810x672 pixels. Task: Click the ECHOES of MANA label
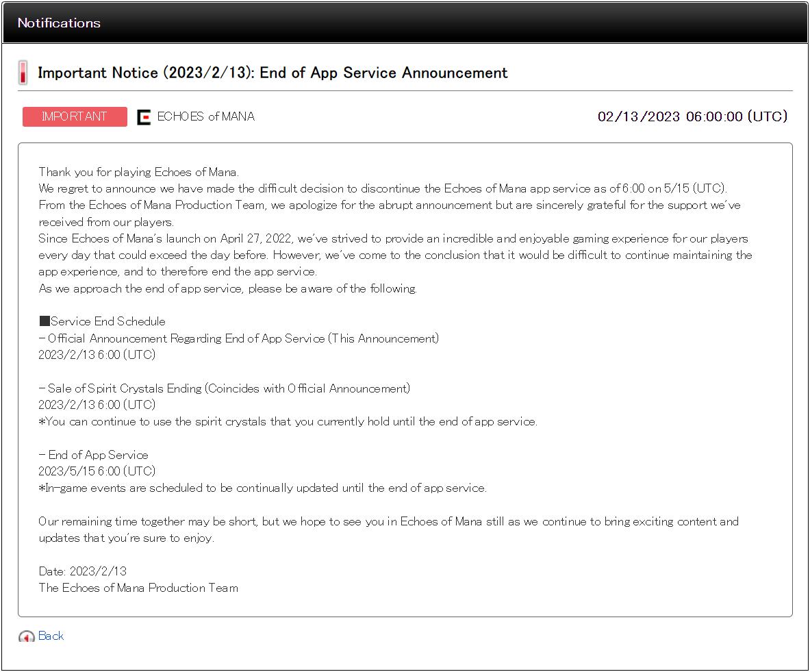pyautogui.click(x=205, y=116)
